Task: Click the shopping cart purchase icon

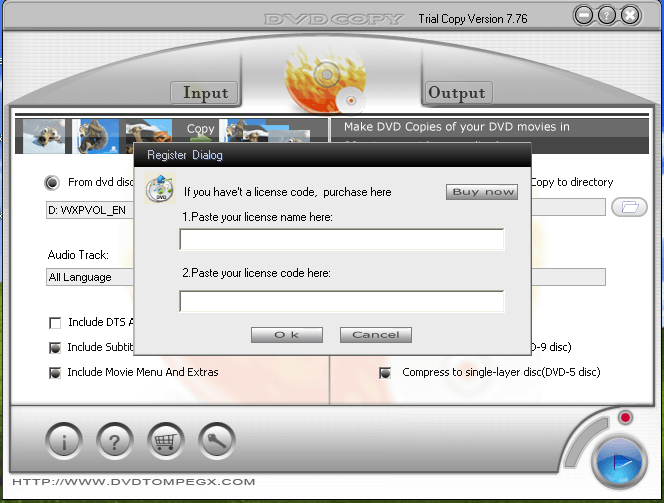Action: coord(166,441)
